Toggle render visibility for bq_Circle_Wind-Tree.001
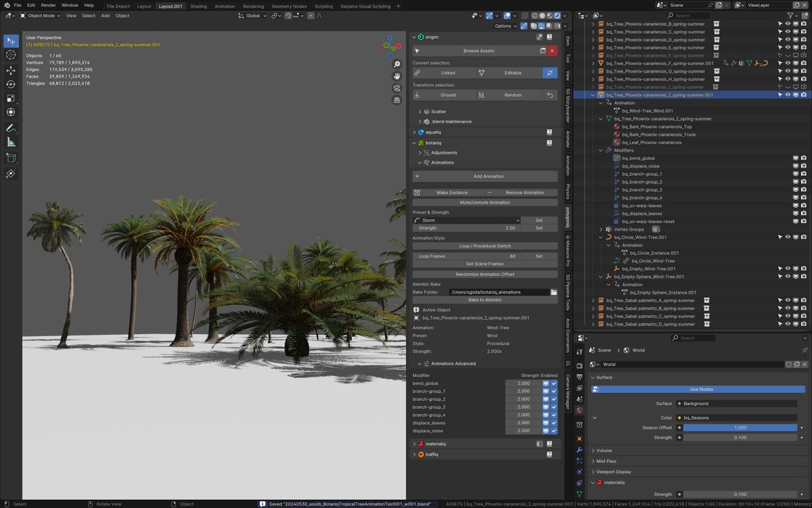 coord(804,237)
